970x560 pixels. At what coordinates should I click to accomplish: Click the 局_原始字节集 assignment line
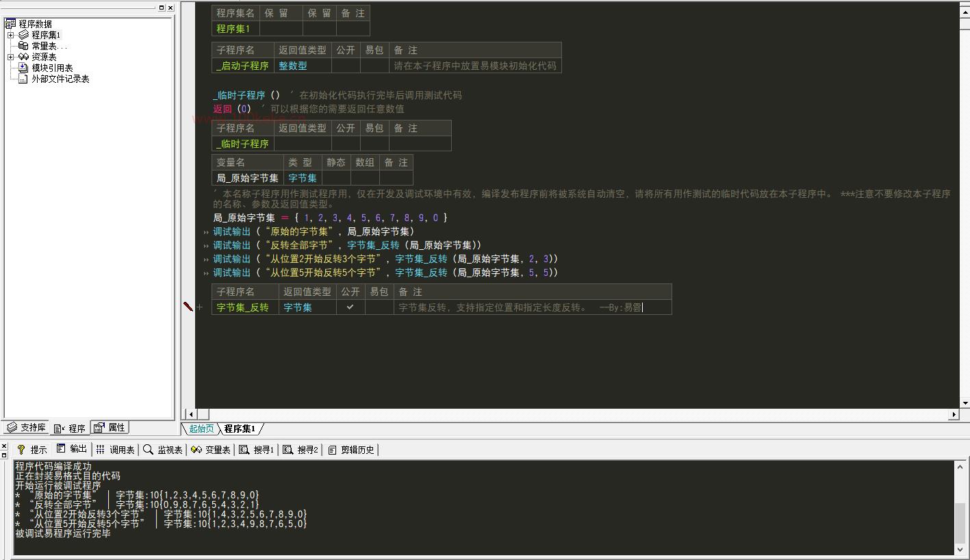coord(330,218)
